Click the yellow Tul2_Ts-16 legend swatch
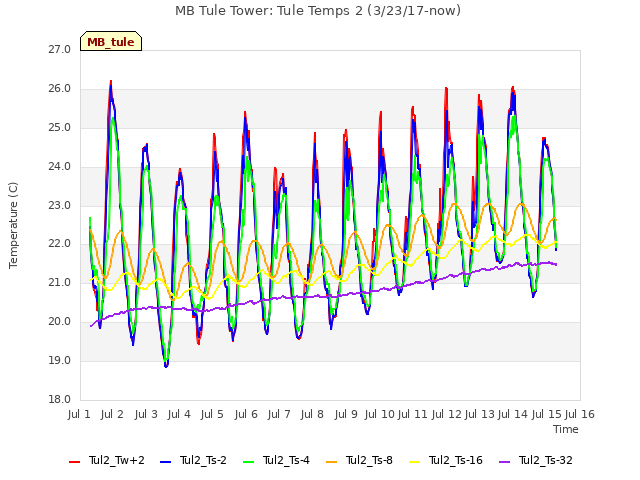 (x=414, y=462)
